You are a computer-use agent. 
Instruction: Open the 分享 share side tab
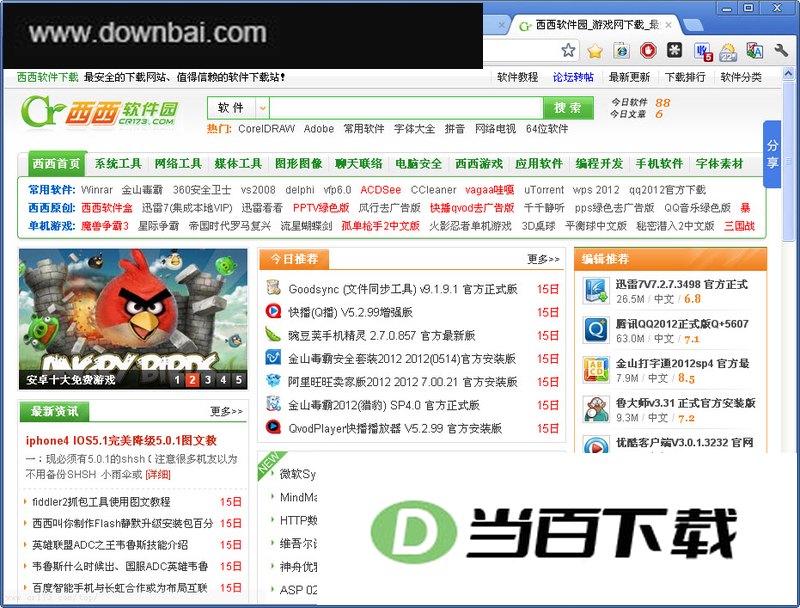tap(772, 154)
